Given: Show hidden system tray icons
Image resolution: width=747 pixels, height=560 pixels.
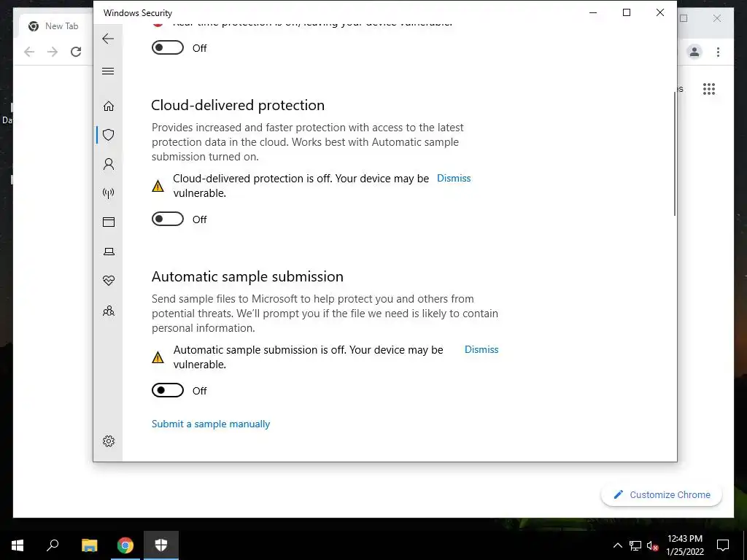Looking at the screenshot, I should 617,545.
